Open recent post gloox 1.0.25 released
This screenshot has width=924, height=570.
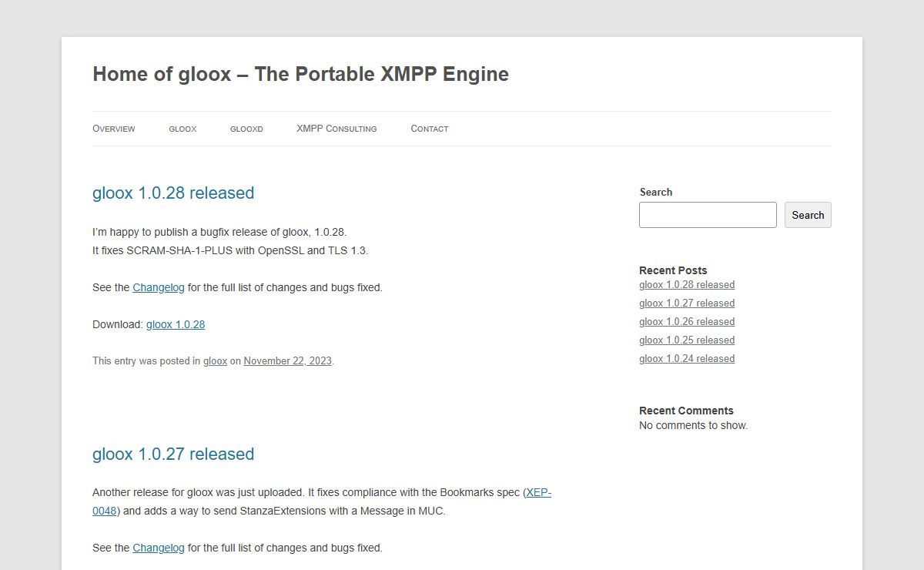(687, 340)
